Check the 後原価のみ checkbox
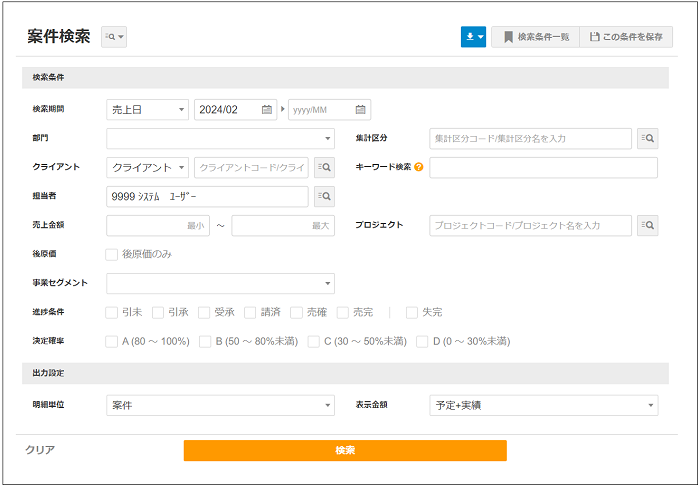Viewport: 700px width, 486px height. [111, 254]
